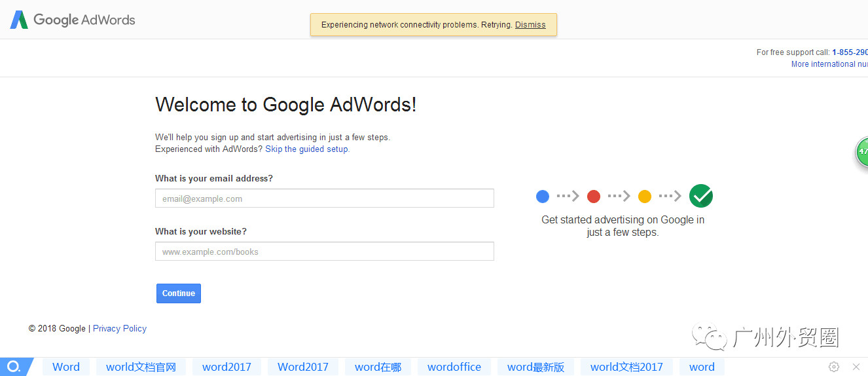Viewport: 868px width, 376px height.
Task: Open Skip the guided setup link
Action: click(x=306, y=149)
